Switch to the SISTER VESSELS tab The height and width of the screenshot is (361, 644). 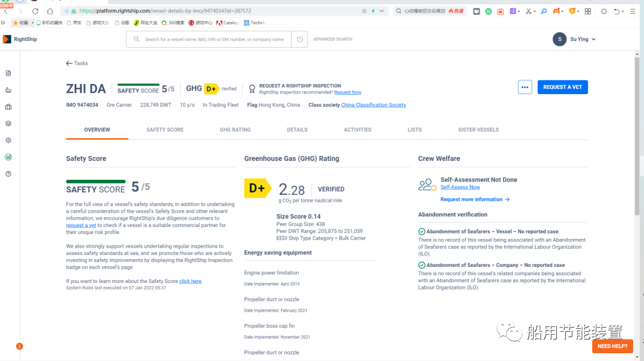tap(478, 130)
